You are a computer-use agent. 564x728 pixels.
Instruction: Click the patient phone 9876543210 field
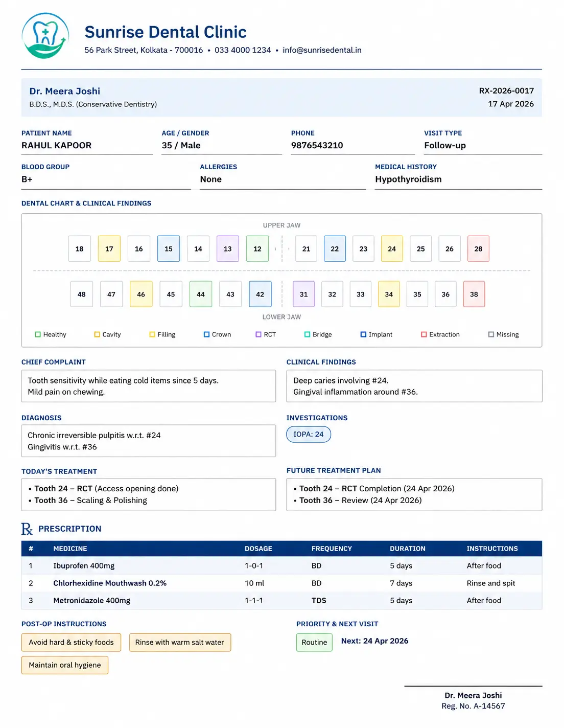353,145
